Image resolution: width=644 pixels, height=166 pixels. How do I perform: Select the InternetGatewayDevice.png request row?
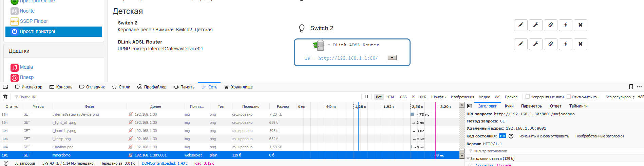click(230, 114)
